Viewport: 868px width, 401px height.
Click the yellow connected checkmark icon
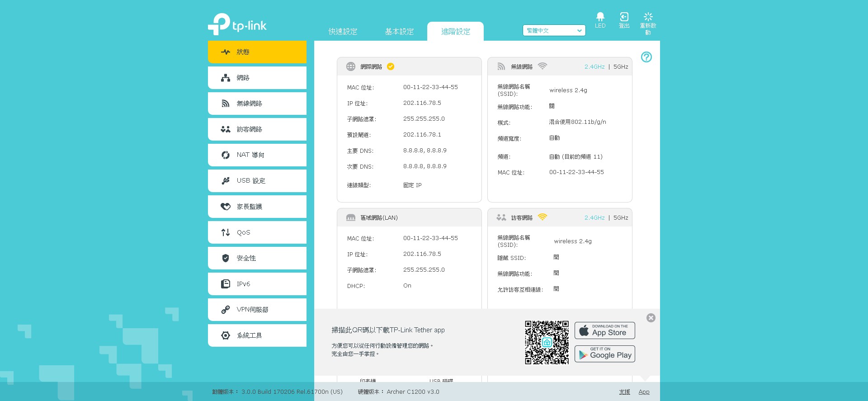(391, 66)
